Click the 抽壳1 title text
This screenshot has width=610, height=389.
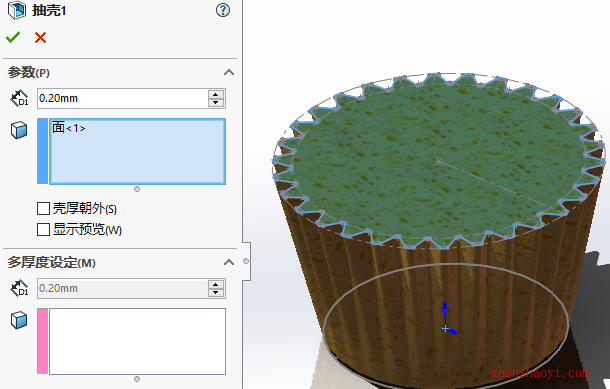coord(49,11)
